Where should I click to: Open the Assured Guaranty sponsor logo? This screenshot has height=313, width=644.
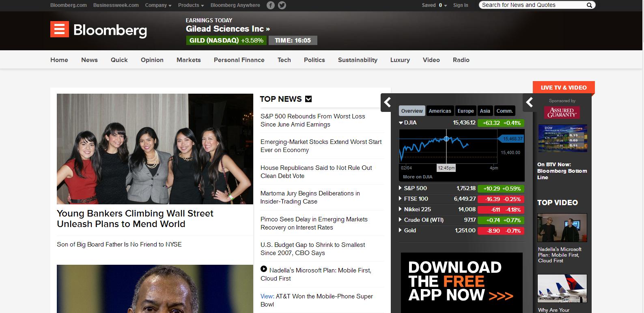562,112
